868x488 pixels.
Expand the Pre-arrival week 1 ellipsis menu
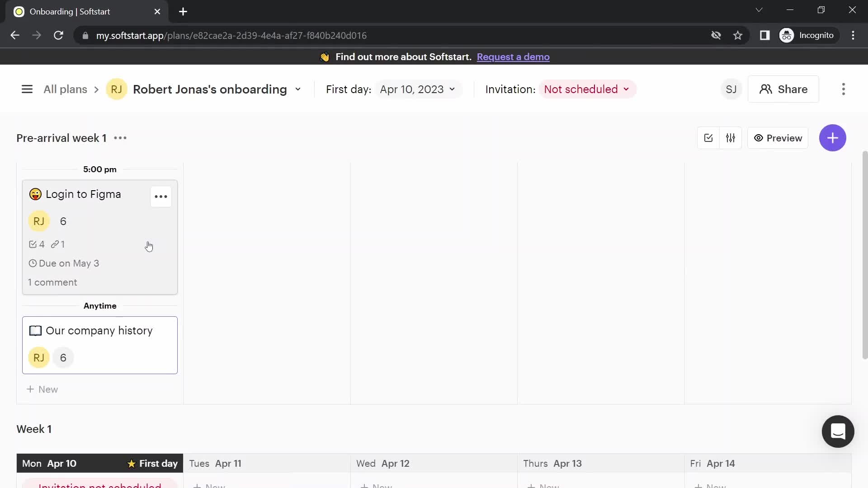coord(120,138)
